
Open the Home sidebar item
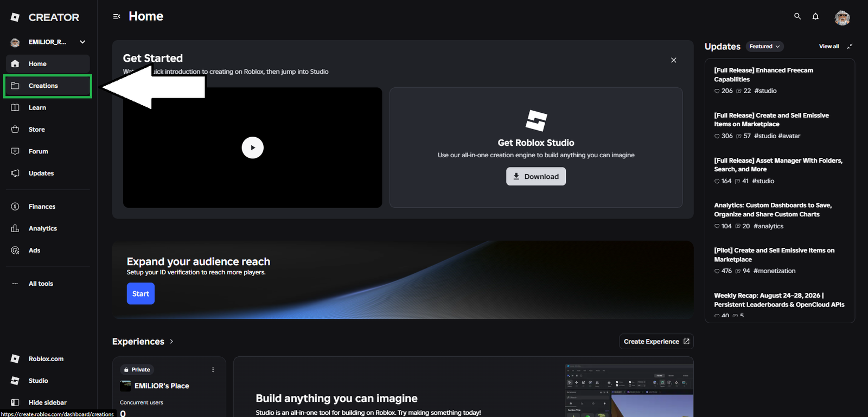[48, 64]
